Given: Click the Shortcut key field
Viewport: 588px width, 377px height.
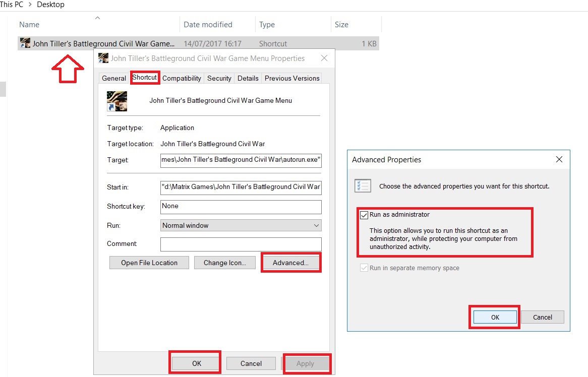Looking at the screenshot, I should pyautogui.click(x=241, y=207).
